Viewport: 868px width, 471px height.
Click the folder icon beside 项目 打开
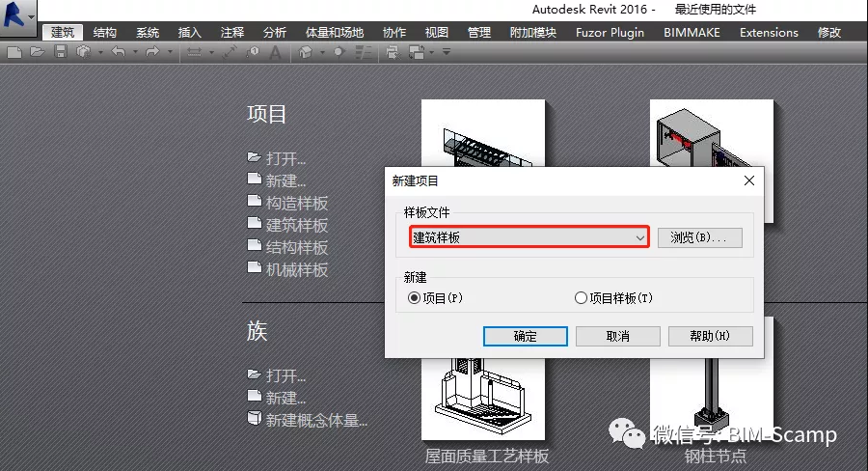(x=254, y=157)
